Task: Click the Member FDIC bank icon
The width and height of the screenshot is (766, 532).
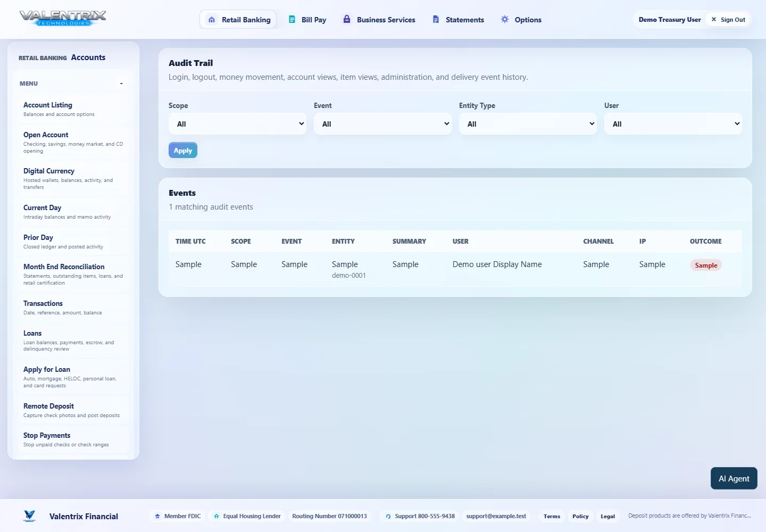Action: click(157, 516)
